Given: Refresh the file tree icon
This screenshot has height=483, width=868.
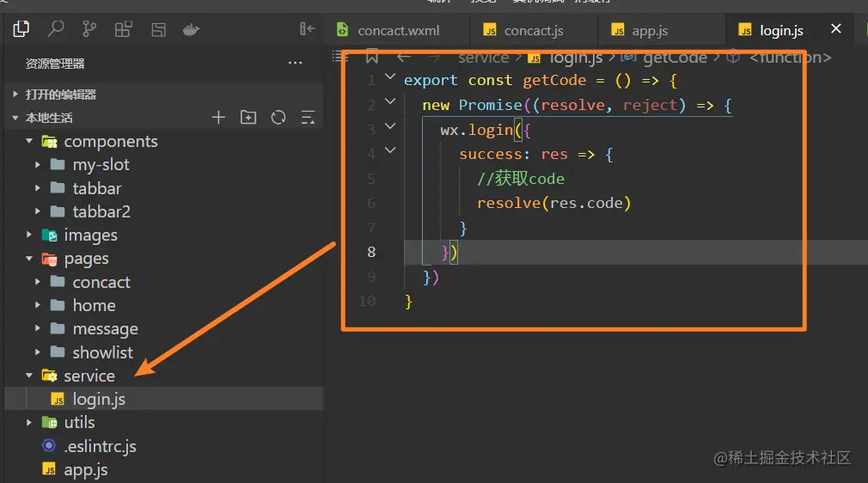Looking at the screenshot, I should [x=278, y=118].
